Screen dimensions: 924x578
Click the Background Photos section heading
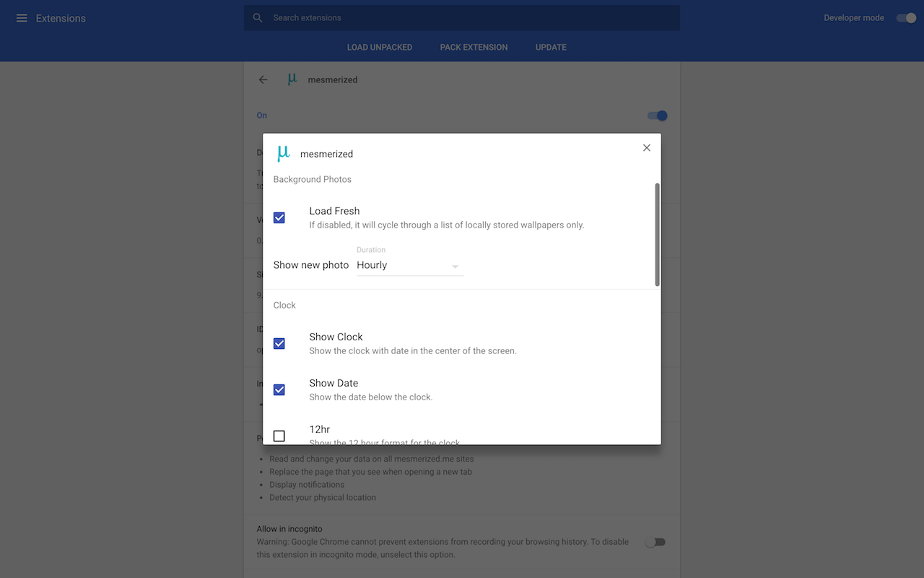click(313, 179)
